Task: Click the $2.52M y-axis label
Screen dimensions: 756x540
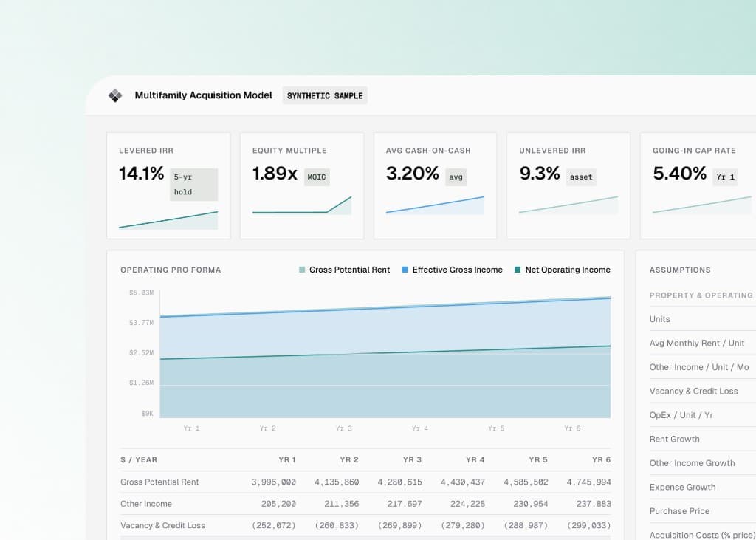Action: click(141, 353)
